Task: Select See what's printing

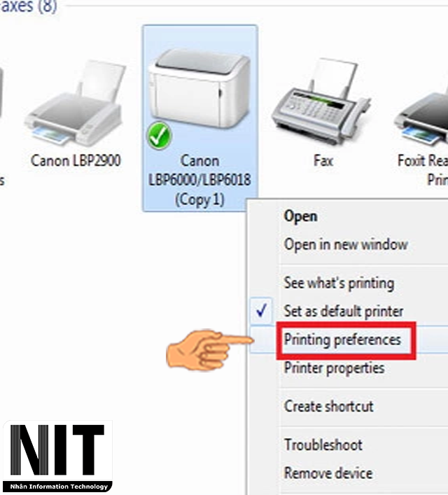Action: point(339,283)
